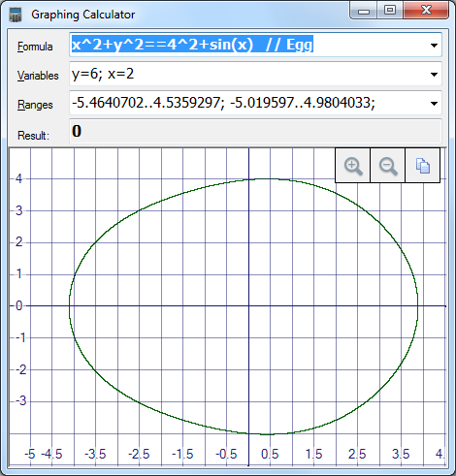Copy the graph with the copy icon

(423, 166)
